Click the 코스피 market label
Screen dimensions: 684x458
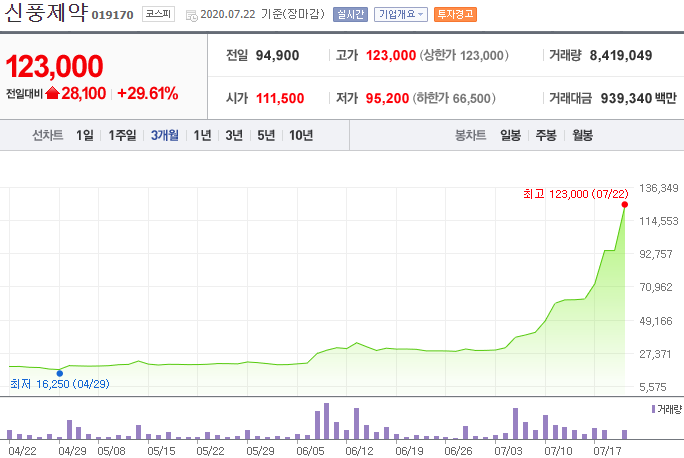tap(158, 14)
